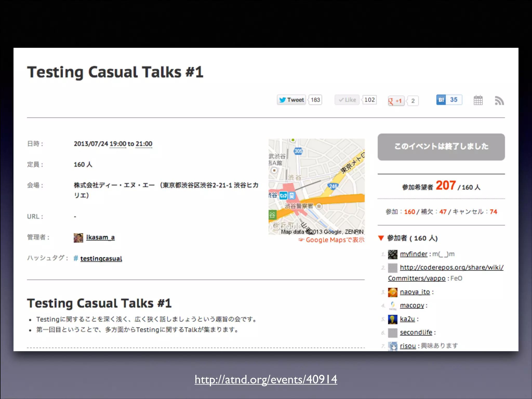Image resolution: width=532 pixels, height=399 pixels.
Task: Open the macopy participant link
Action: click(412, 305)
